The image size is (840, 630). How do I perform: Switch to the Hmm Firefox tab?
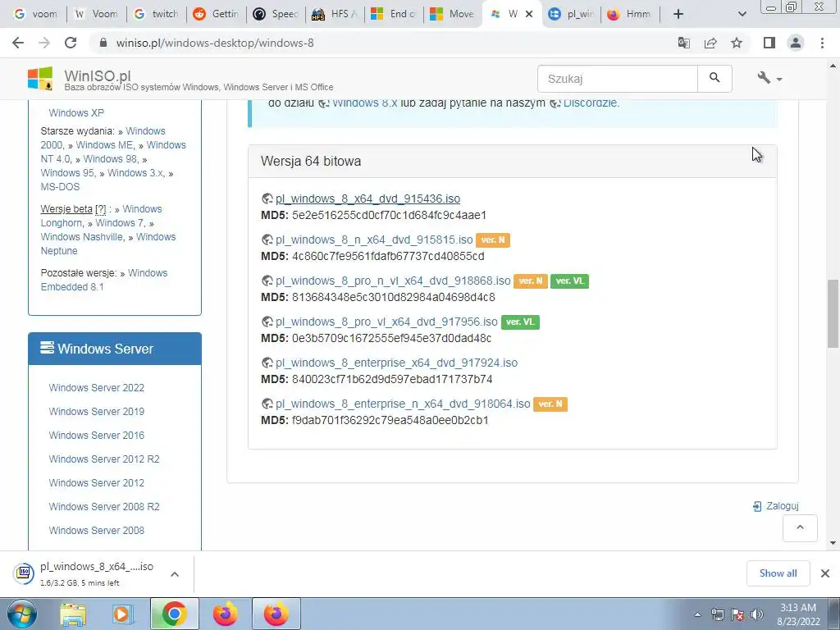tap(631, 14)
